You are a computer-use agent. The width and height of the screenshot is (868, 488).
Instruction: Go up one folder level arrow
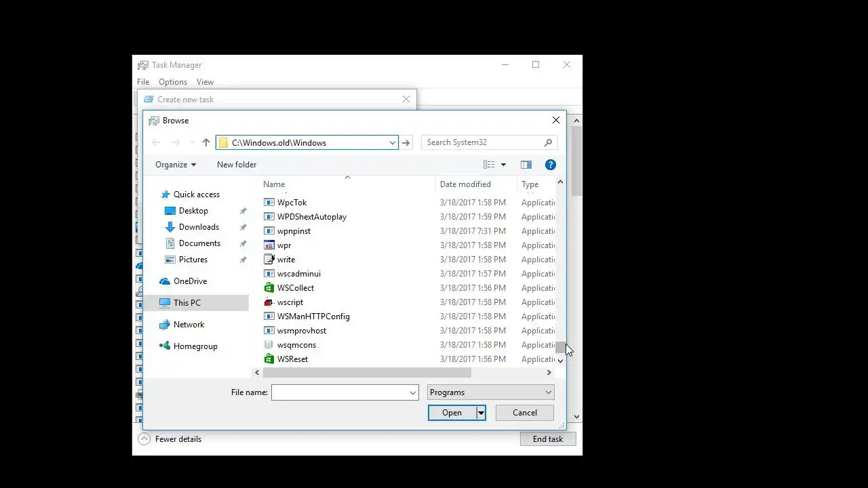206,142
